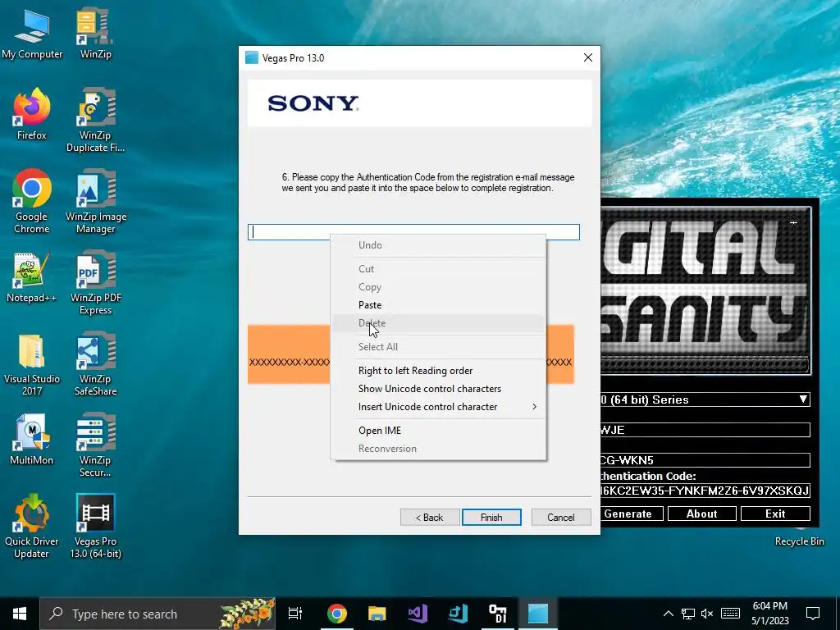Screen dimensions: 840x630
Task: Open My Computer desktop icon
Action: click(32, 34)
